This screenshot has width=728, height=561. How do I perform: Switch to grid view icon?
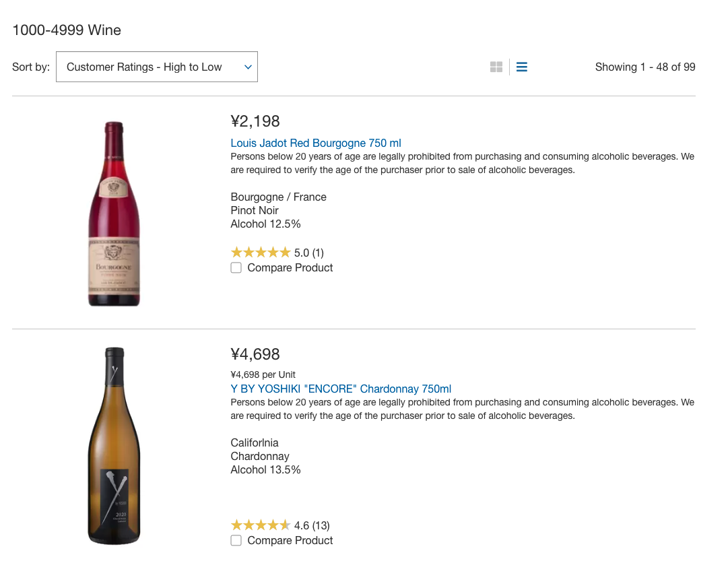[x=496, y=67]
